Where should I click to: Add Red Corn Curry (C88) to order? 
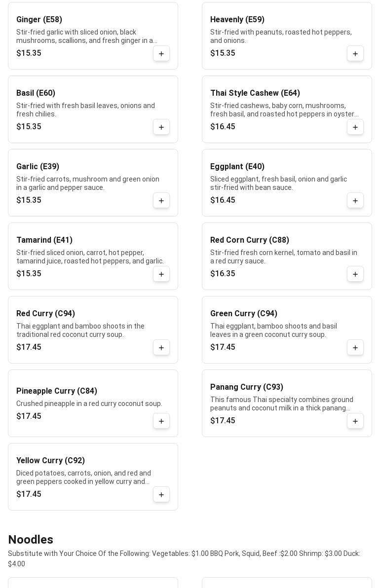click(x=355, y=274)
